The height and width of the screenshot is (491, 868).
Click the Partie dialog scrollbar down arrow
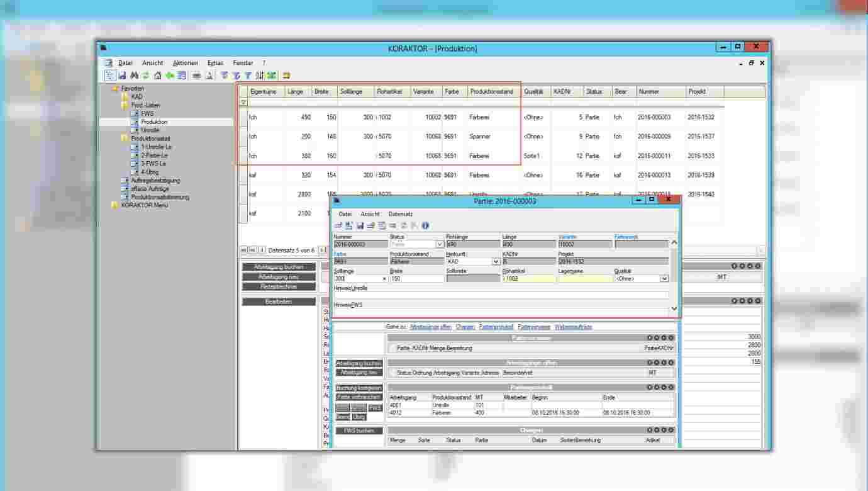(x=675, y=309)
